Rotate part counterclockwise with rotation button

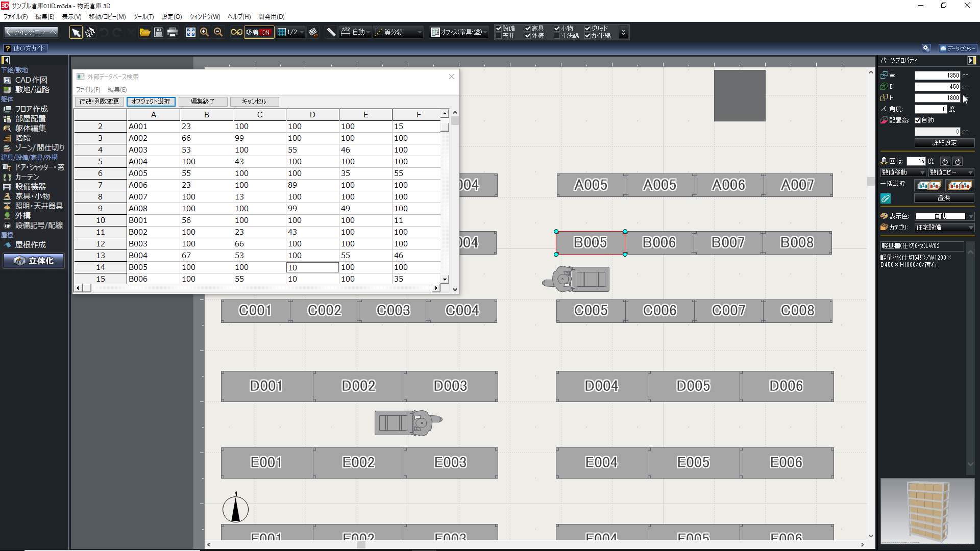(x=945, y=161)
